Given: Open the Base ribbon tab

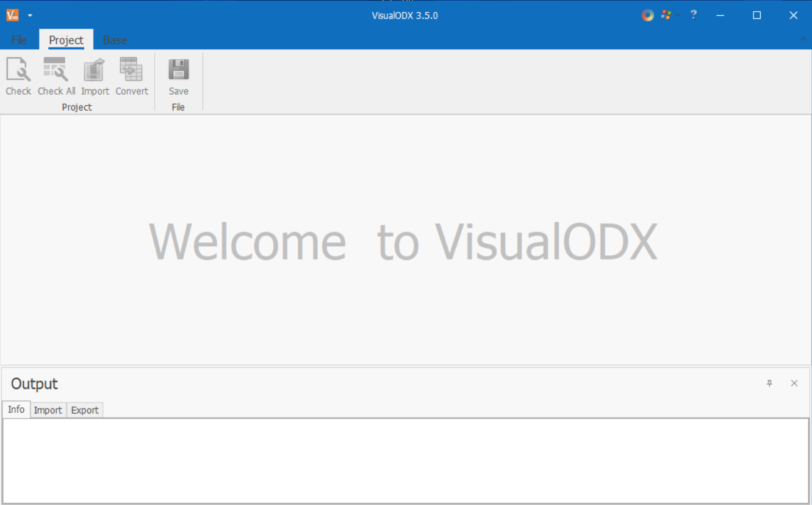Looking at the screenshot, I should [x=115, y=40].
